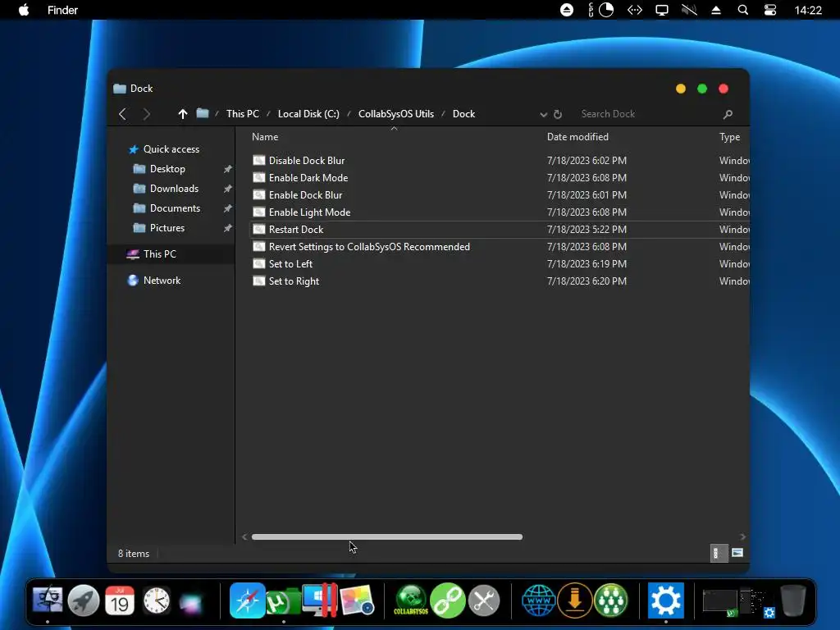840x630 pixels.
Task: Select the Set to Right file
Action: click(294, 281)
